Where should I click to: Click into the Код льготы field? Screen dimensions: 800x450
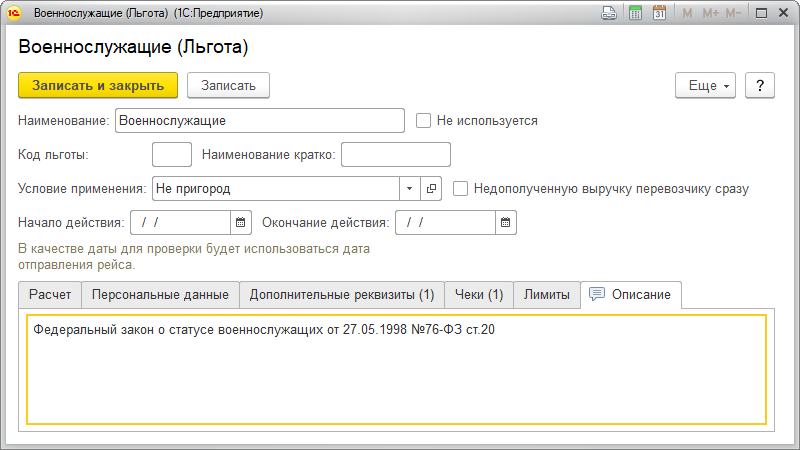(171, 155)
